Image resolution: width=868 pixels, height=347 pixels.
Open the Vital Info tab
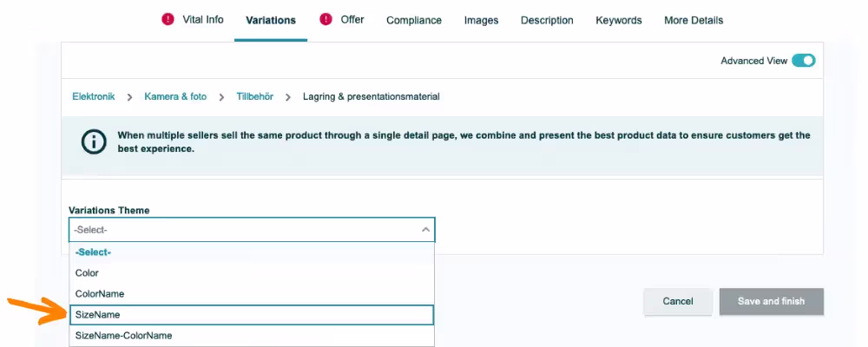point(202,20)
